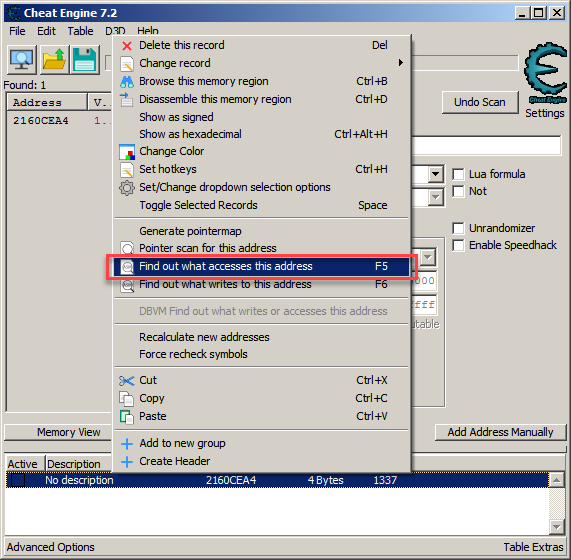The image size is (571, 560).
Task: Click the Cut scissors icon
Action: [126, 381]
